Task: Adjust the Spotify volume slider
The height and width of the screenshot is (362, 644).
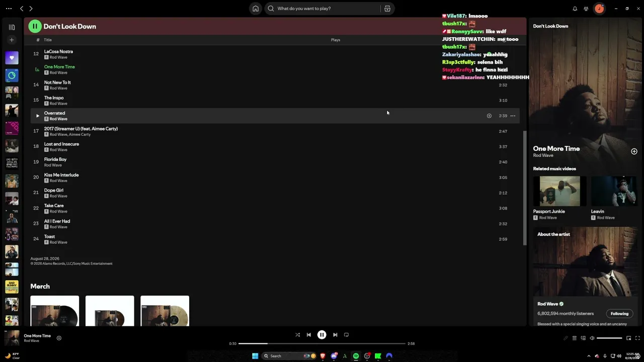Action: pyautogui.click(x=609, y=338)
